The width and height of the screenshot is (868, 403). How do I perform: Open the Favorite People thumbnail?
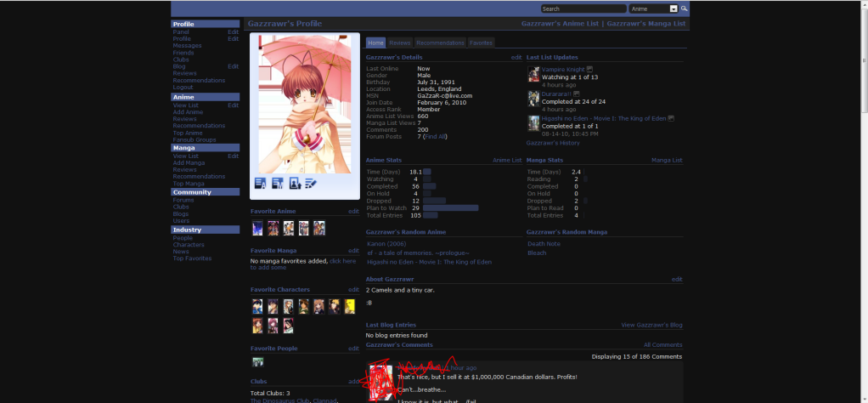tap(257, 362)
